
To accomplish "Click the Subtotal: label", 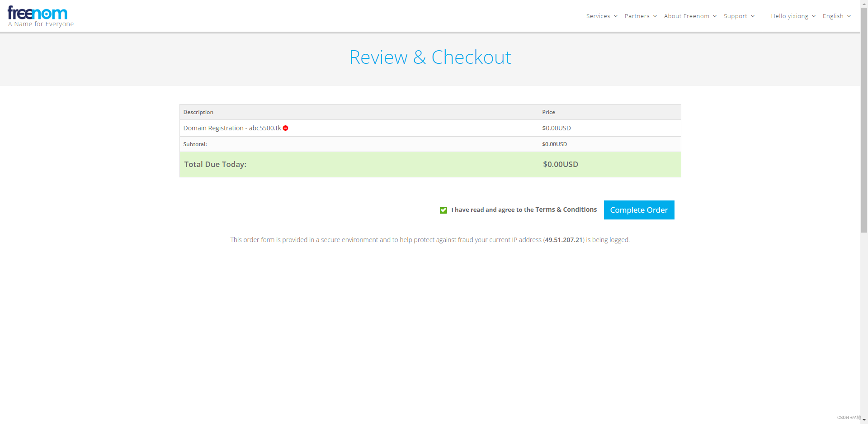I will coord(195,144).
